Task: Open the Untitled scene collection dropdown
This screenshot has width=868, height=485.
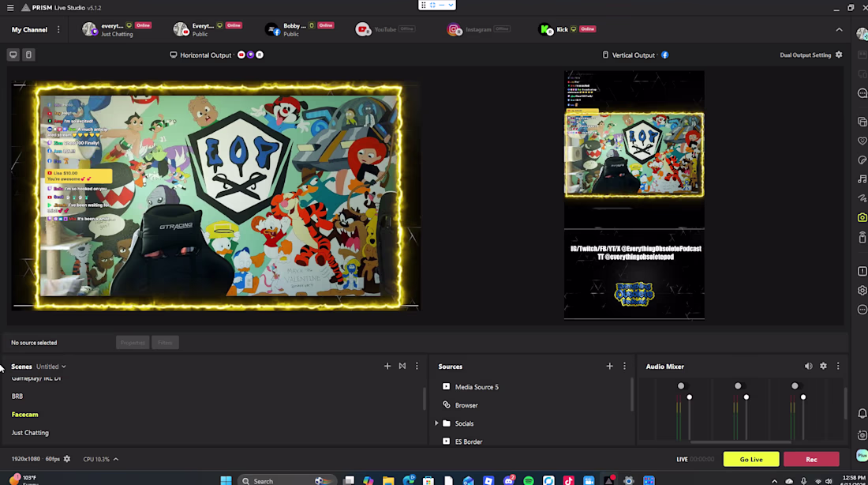Action: 51,367
